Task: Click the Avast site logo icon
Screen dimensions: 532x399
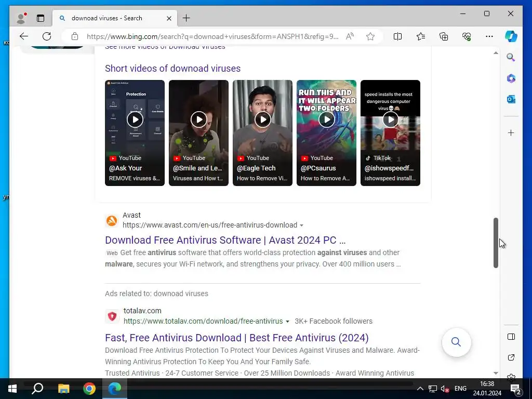Action: (112, 220)
